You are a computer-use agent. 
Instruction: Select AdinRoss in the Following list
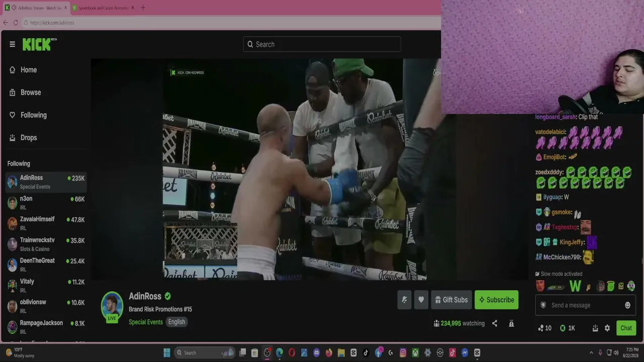46,182
